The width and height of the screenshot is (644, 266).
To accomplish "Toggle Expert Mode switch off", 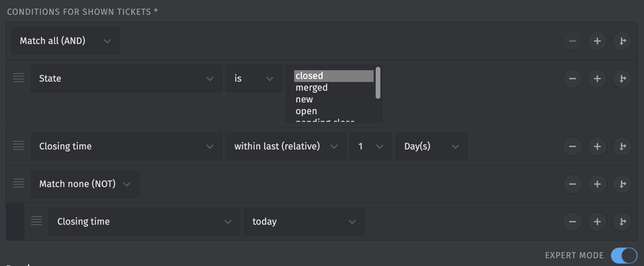I will pyautogui.click(x=624, y=256).
